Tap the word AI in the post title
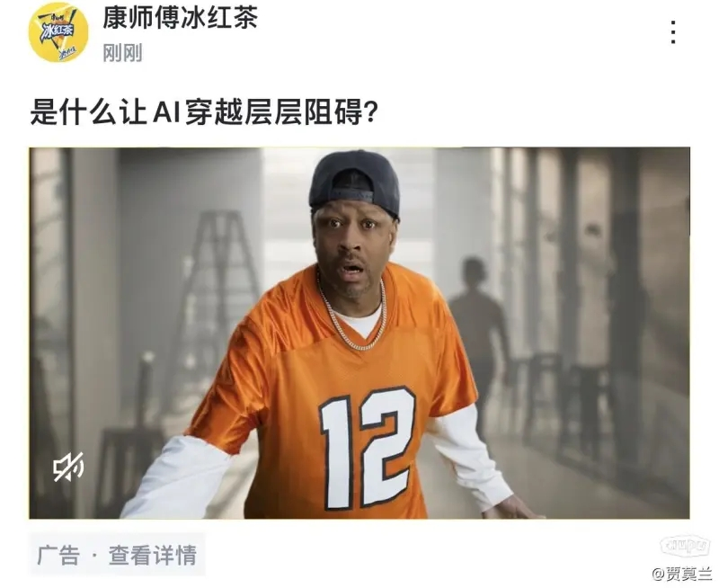Screen dimensions: 719x588 [165, 112]
